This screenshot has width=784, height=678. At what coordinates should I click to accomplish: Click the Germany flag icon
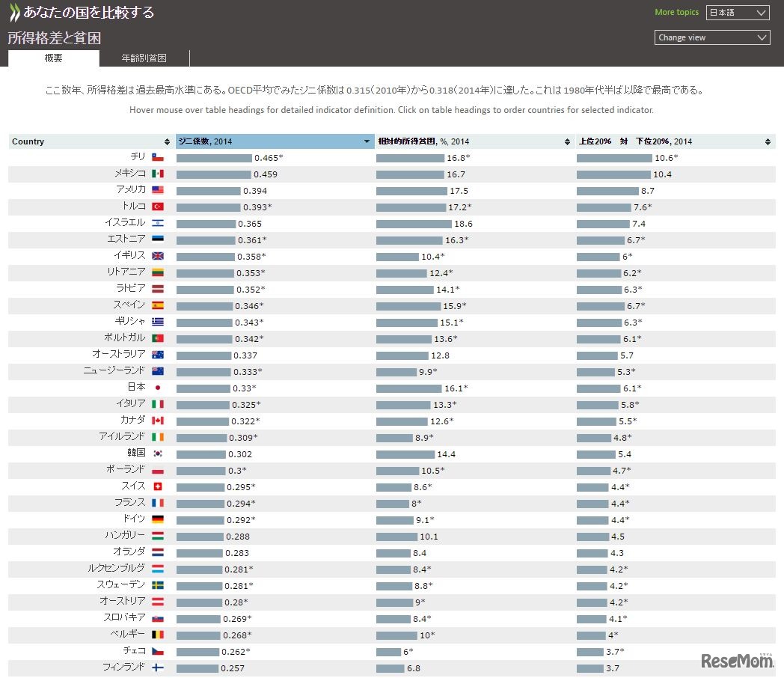[158, 519]
